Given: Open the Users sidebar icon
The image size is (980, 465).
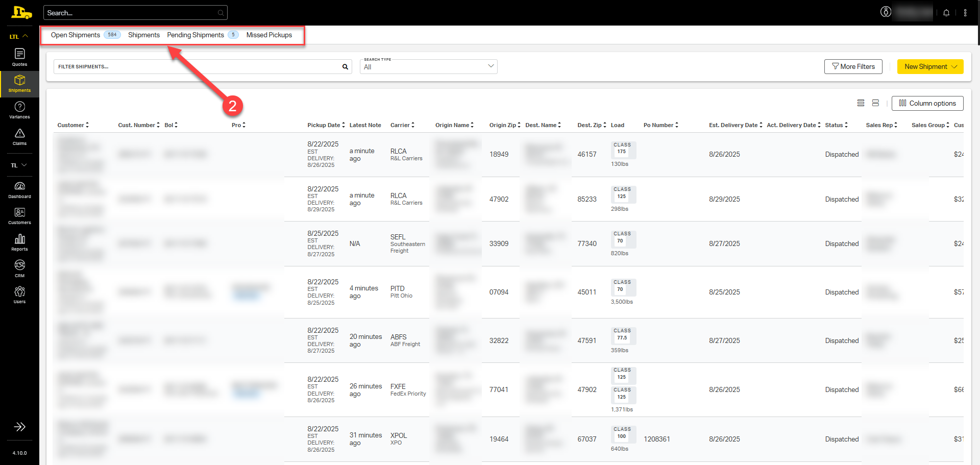Looking at the screenshot, I should tap(19, 295).
